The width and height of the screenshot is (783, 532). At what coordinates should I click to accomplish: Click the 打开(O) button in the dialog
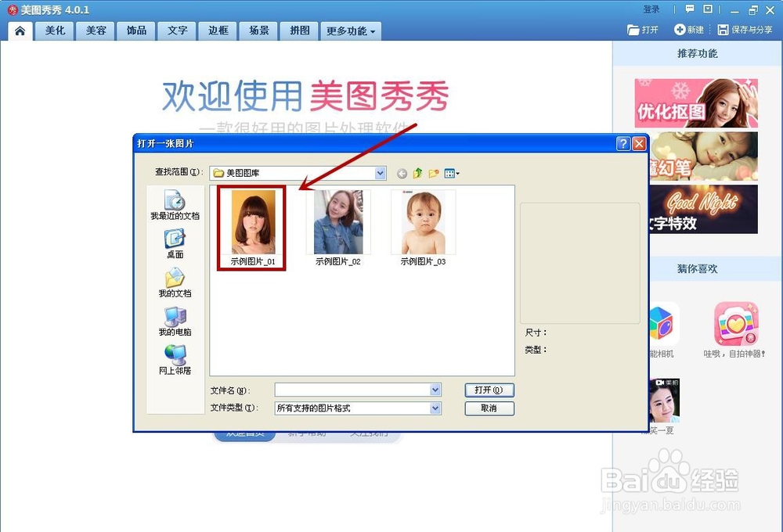[489, 390]
